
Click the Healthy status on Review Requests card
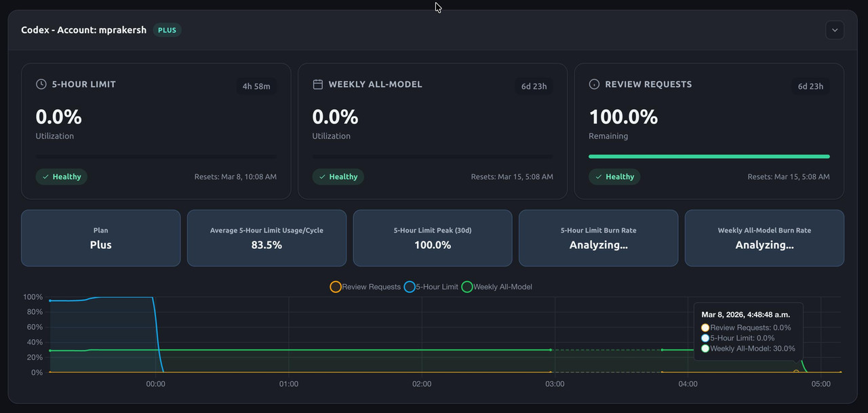[x=614, y=176]
